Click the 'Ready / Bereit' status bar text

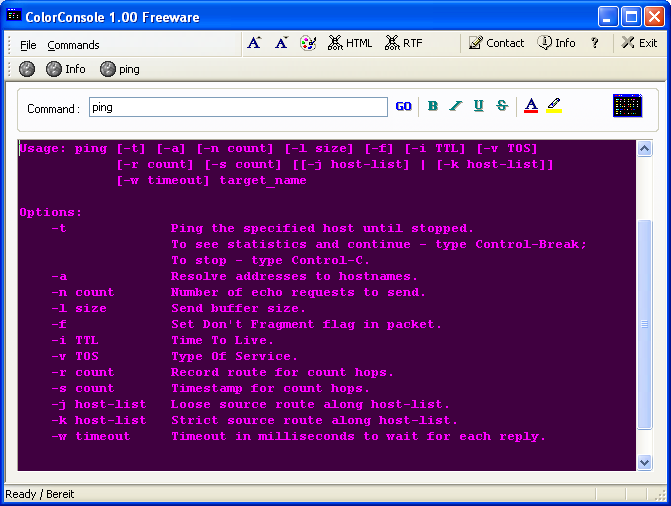(40, 494)
